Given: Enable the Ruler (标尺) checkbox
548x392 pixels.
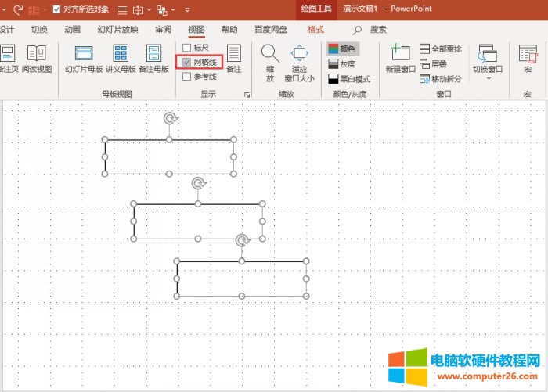Looking at the screenshot, I should coord(187,48).
